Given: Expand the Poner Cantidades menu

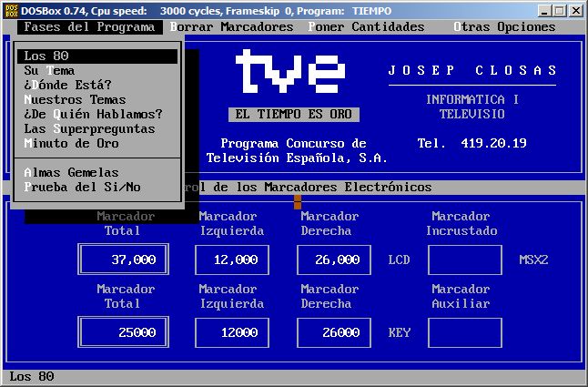Looking at the screenshot, I should 366,26.
